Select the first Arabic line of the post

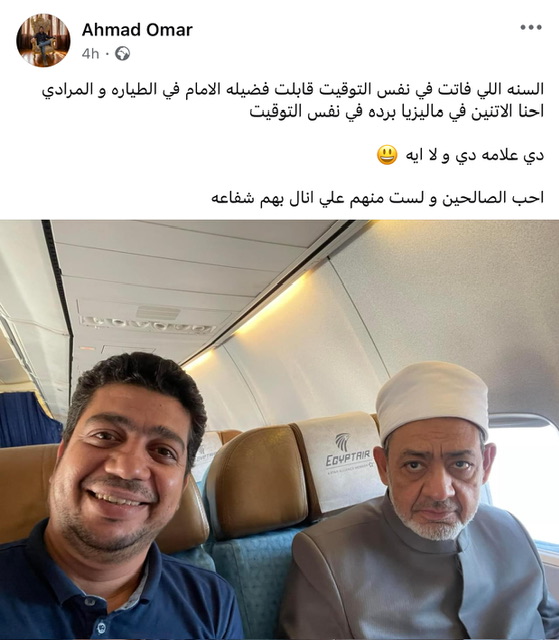tap(293, 89)
